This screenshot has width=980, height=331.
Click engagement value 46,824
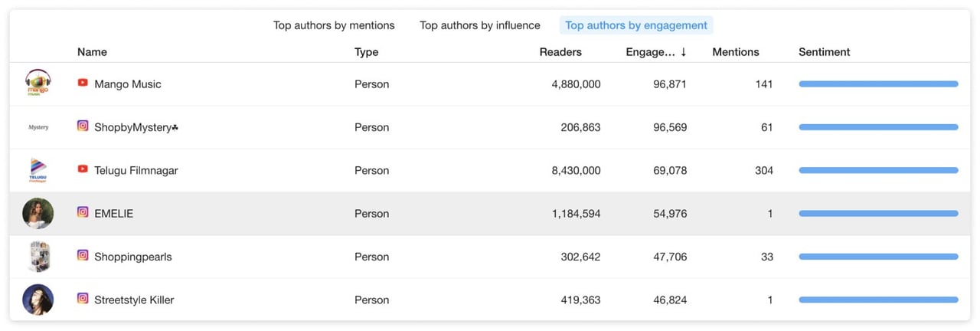coord(669,300)
